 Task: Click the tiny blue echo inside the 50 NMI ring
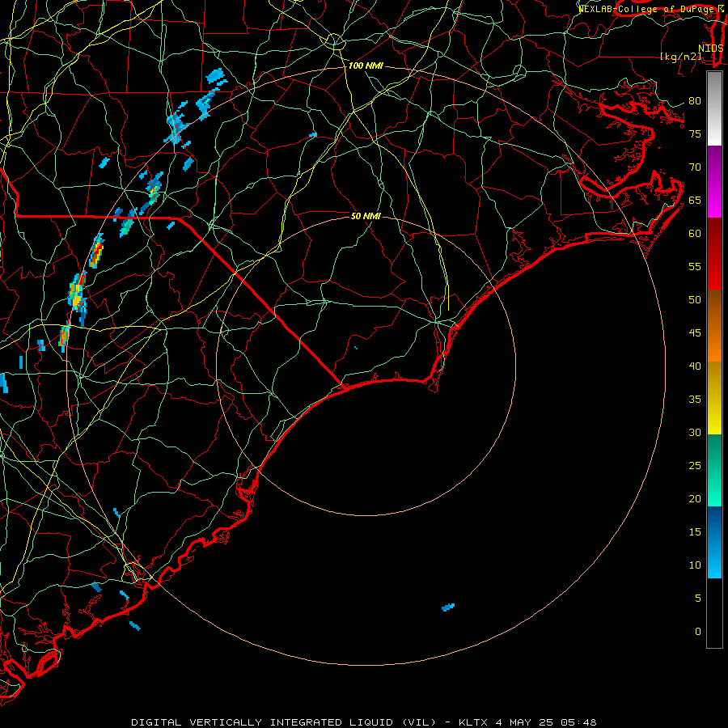(356, 348)
